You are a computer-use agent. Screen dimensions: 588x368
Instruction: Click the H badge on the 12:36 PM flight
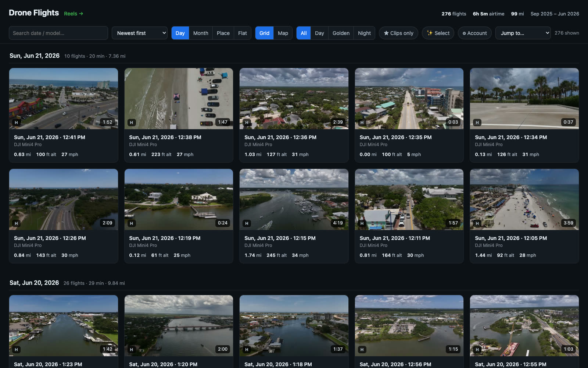click(247, 123)
